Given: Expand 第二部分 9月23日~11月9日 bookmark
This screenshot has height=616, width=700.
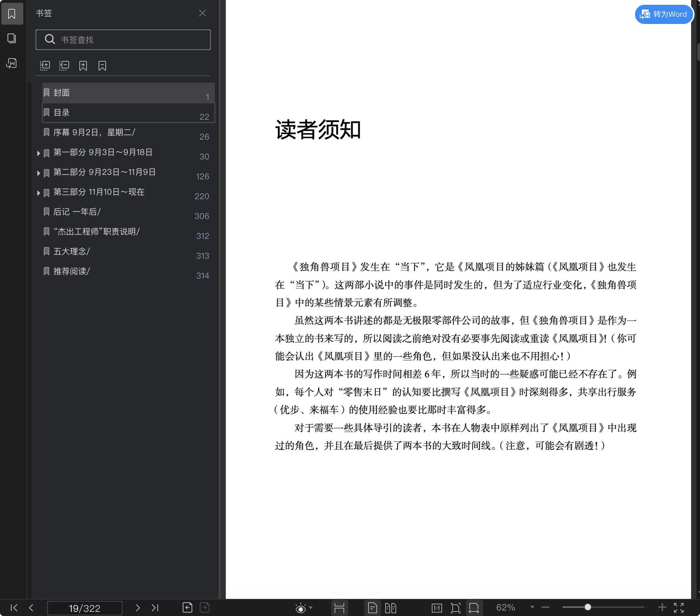Looking at the screenshot, I should pos(39,173).
